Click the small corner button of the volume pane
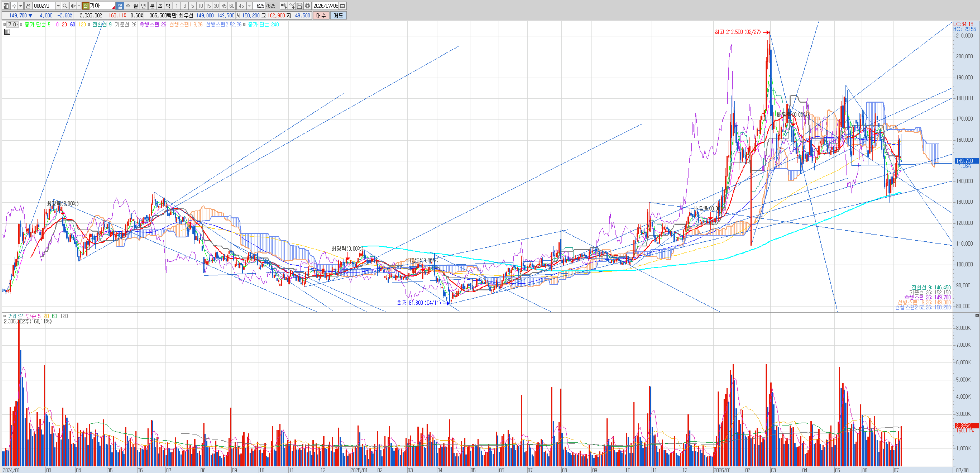The image size is (980, 473). point(977,315)
